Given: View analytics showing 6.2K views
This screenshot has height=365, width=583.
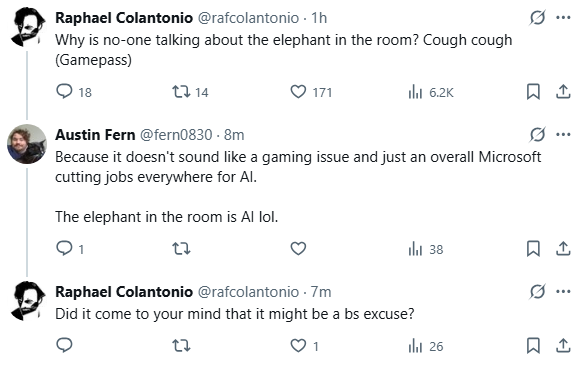Looking at the screenshot, I should (x=431, y=92).
